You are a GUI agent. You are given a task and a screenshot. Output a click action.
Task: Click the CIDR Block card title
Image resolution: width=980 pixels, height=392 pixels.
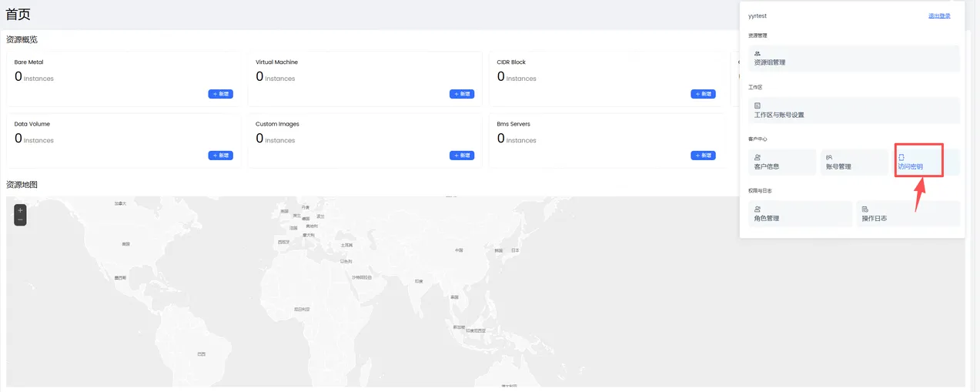tap(512, 62)
